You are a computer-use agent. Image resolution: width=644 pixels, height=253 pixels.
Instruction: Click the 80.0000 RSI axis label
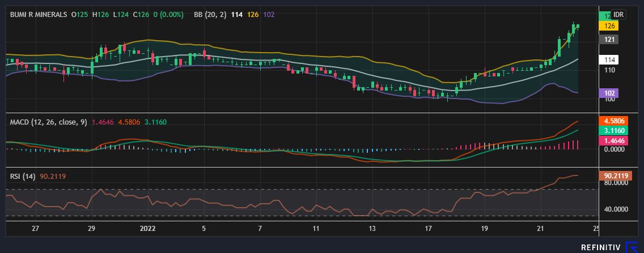pos(616,183)
